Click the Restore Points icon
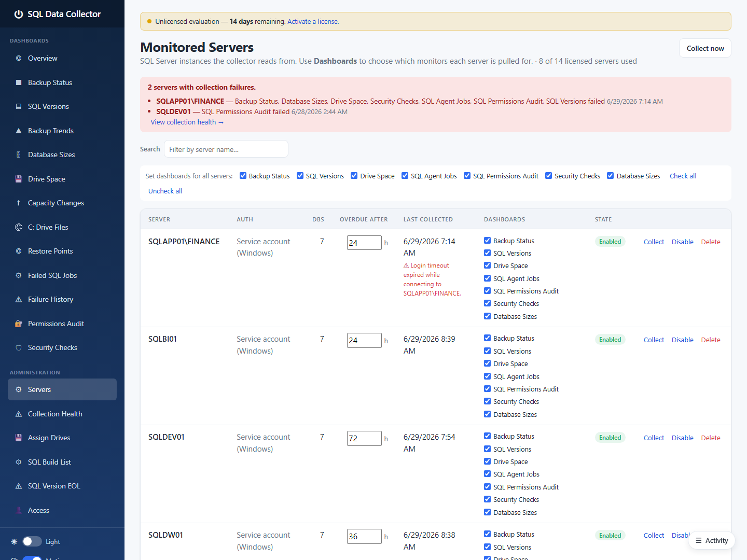The width and height of the screenshot is (747, 560). [x=19, y=251]
